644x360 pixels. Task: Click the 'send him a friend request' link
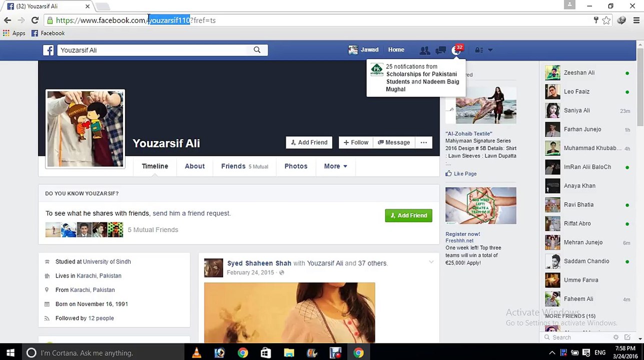click(192, 213)
